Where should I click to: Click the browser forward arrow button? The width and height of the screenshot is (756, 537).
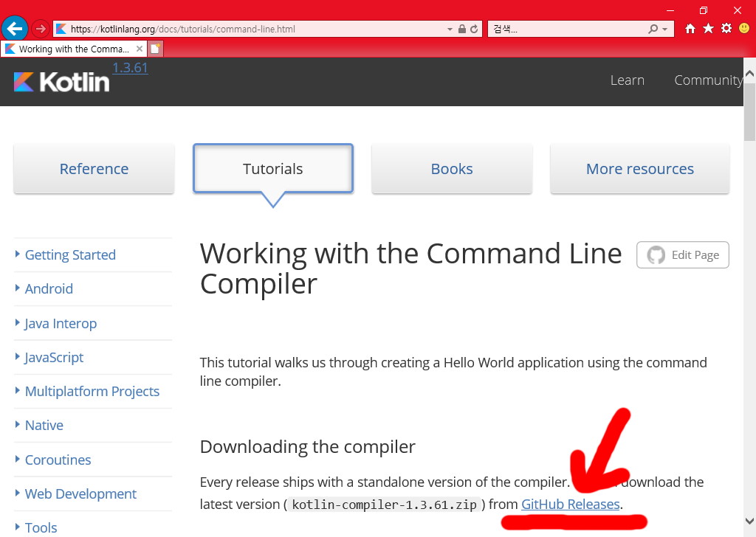[41, 29]
